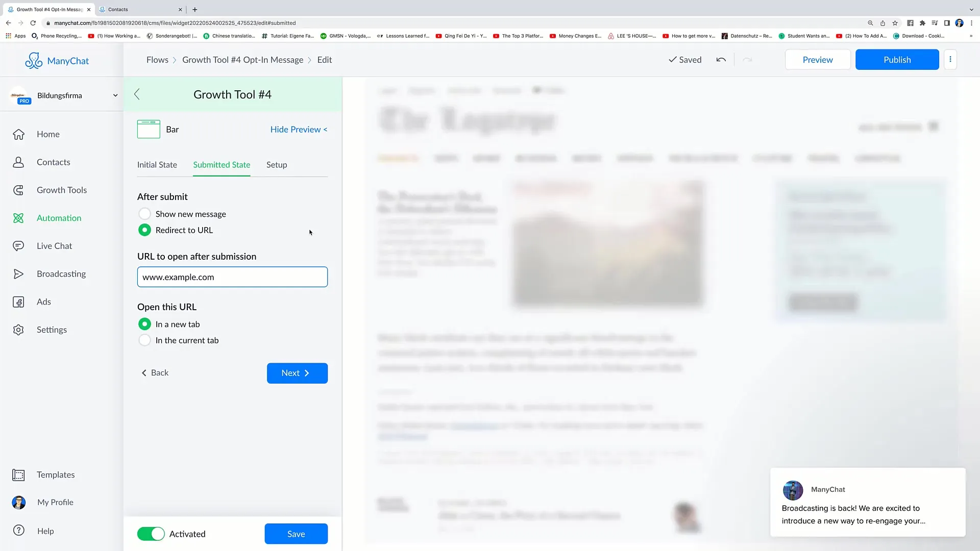Open Settings section
The width and height of the screenshot is (980, 551).
tap(52, 329)
